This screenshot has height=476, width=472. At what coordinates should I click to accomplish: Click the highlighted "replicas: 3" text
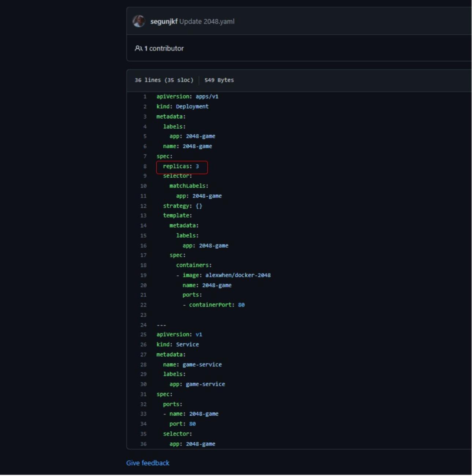point(181,167)
